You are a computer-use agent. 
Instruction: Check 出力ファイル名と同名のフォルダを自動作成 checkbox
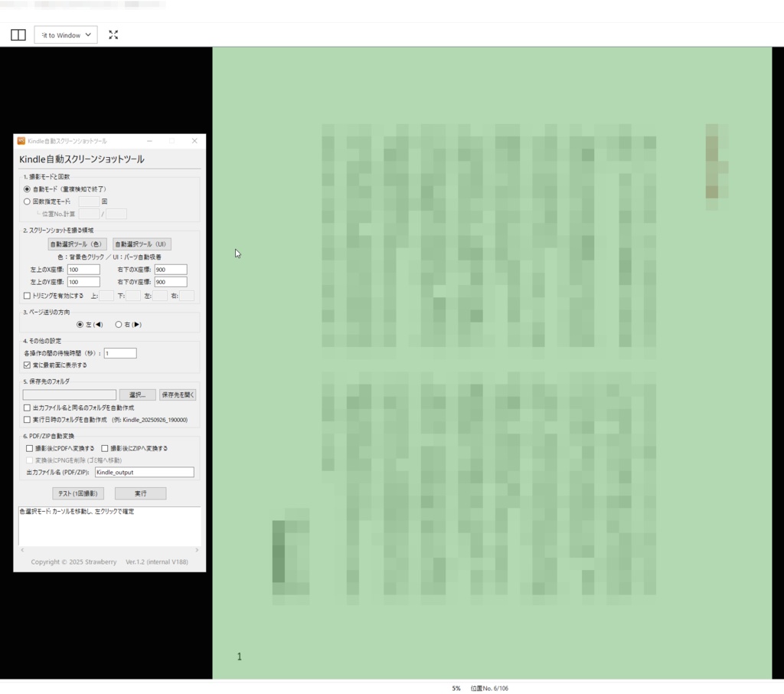click(27, 408)
